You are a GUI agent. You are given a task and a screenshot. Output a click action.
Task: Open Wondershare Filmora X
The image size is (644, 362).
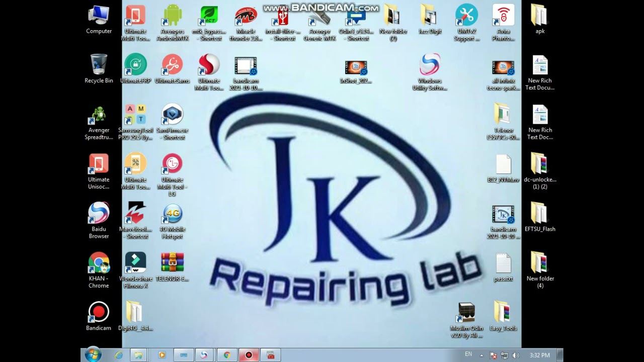pyautogui.click(x=135, y=270)
